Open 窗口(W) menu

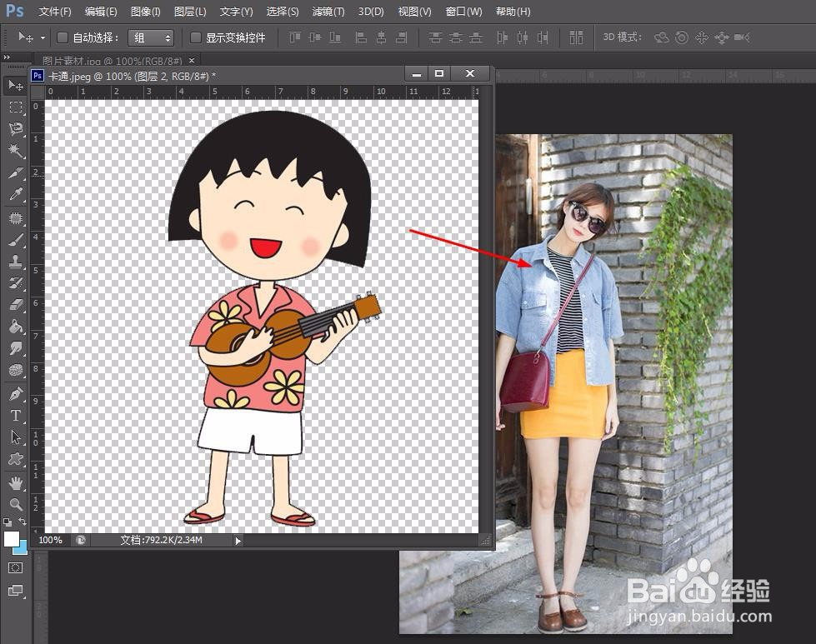click(x=463, y=12)
